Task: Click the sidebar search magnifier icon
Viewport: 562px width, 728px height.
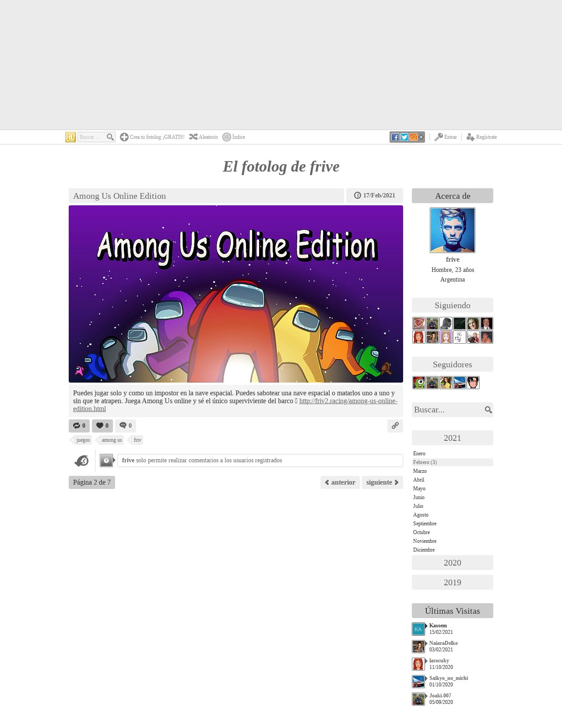Action: 488,410
